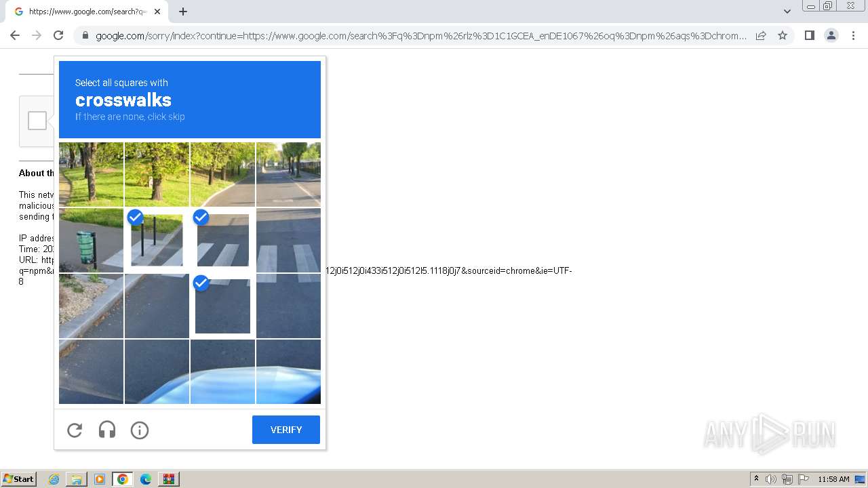Screen dimensions: 868x488
Task: Select the tile with tree trunk and white post
Action: click(x=157, y=174)
